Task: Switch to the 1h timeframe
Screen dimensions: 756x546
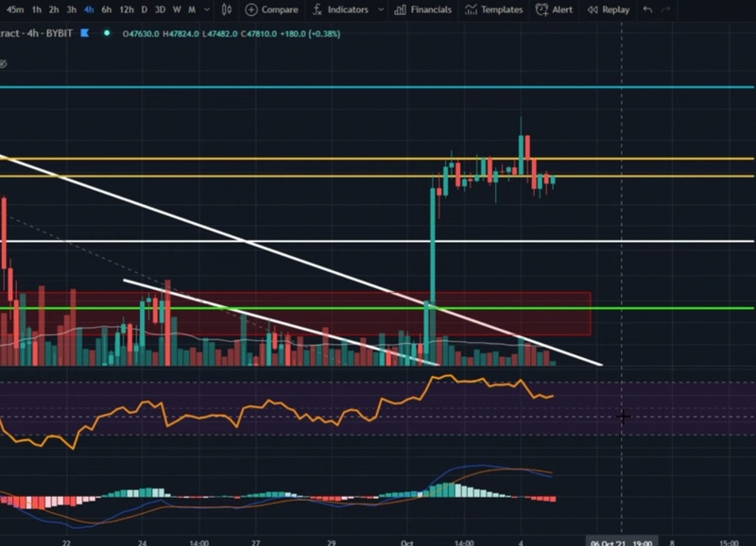Action: 36,9
